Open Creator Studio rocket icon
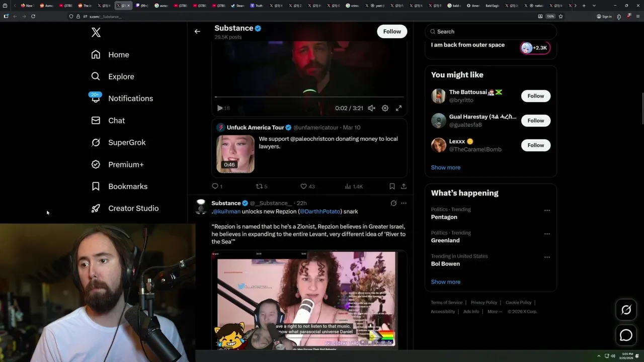Image resolution: width=644 pixels, height=362 pixels. [x=96, y=208]
